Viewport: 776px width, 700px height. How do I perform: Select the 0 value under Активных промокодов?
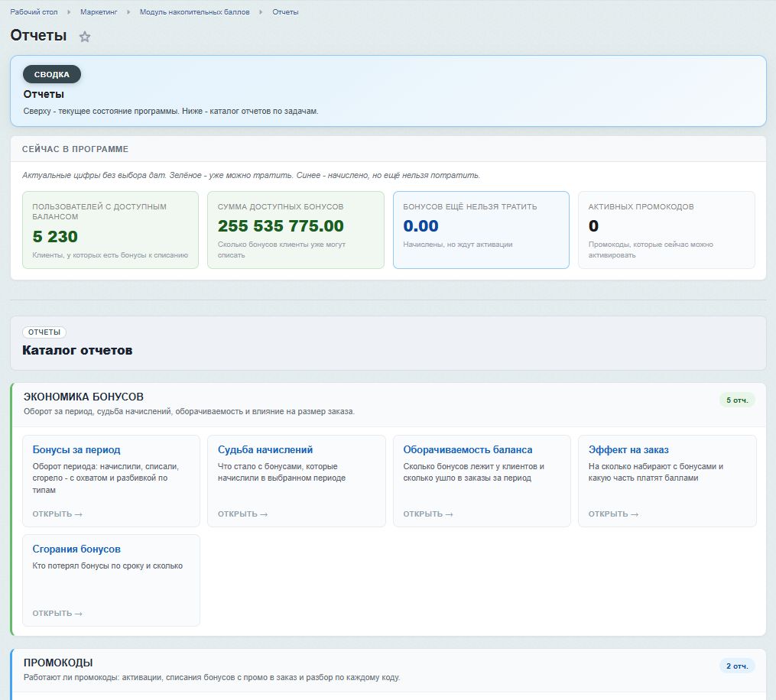[x=593, y=225]
